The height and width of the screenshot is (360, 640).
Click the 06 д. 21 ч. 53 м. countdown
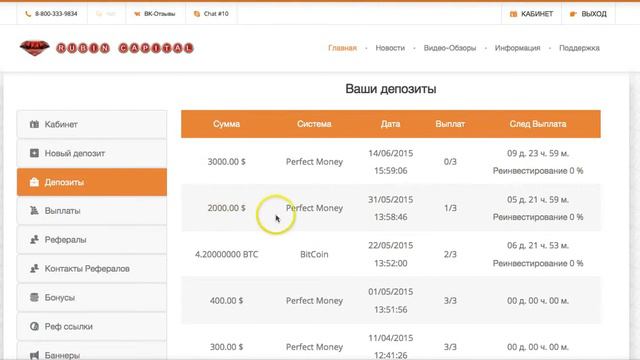coord(538,246)
